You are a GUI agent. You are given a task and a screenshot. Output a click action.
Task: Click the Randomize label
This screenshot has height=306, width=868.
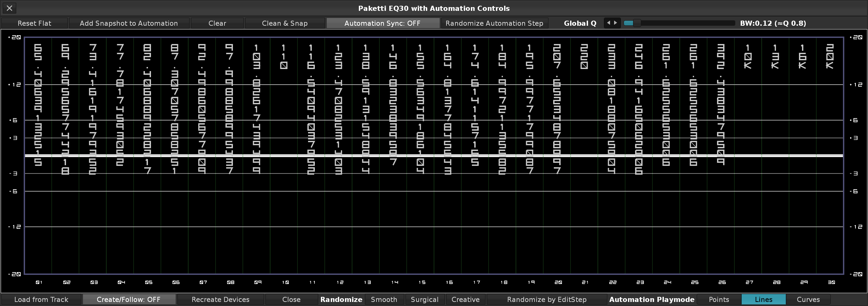(342, 300)
